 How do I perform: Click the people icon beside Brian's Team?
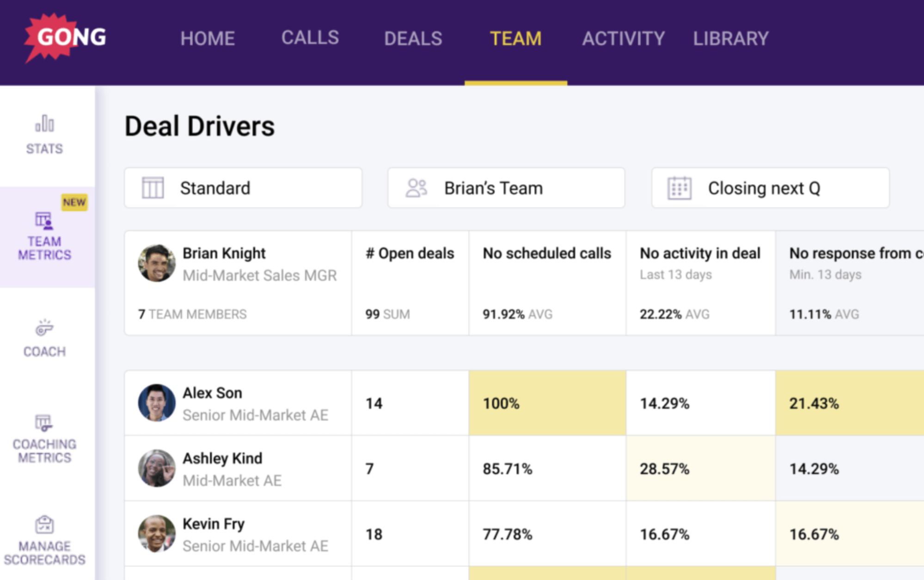(416, 188)
